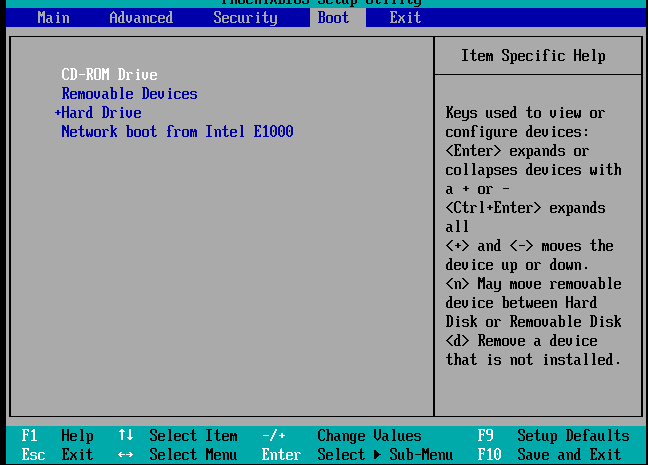Open the Exit menu tab
Viewport: 648px width, 465px height.
click(405, 18)
